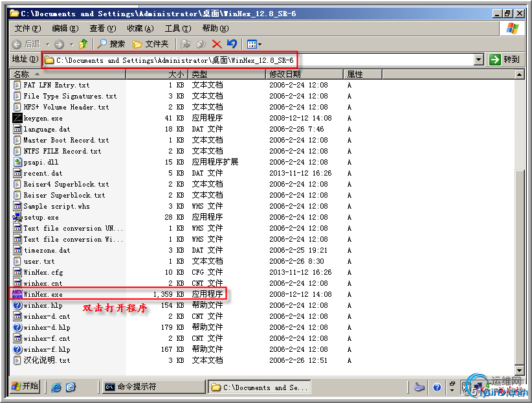Select file Reiser Superblock.txt
The image size is (532, 403).
coord(65,195)
